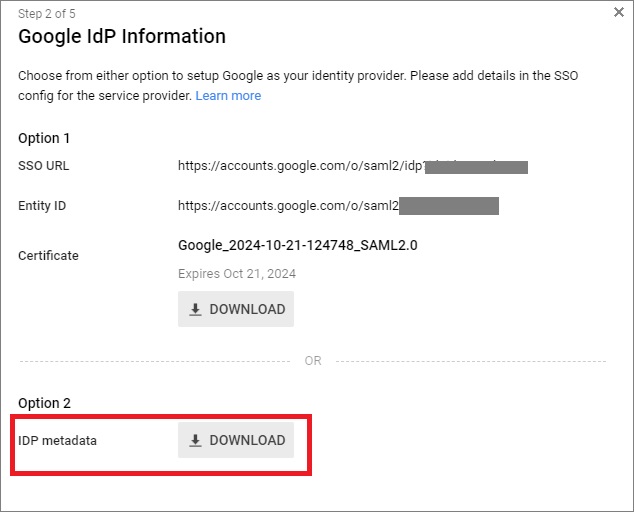This screenshot has height=512, width=634.
Task: Select the SSO URL value text
Action: (x=300, y=166)
